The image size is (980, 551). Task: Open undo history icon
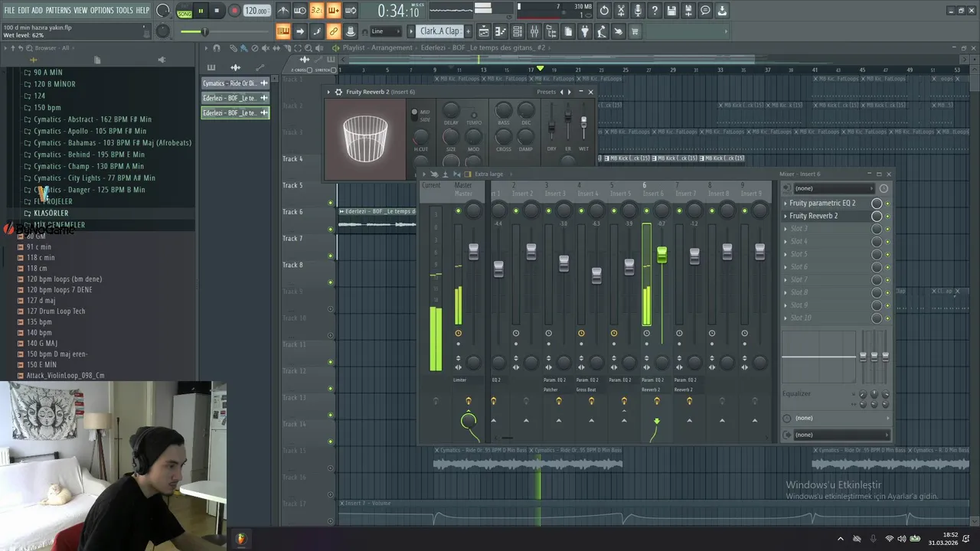(604, 11)
